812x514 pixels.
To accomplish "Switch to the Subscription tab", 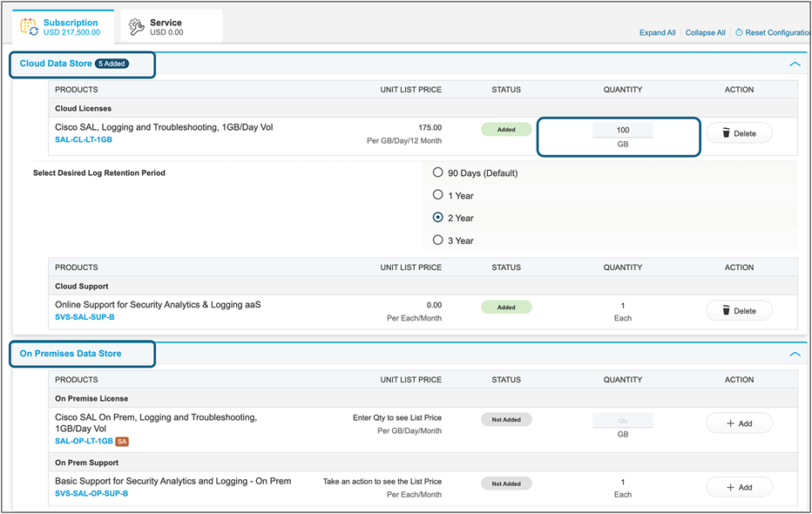I will tap(64, 26).
